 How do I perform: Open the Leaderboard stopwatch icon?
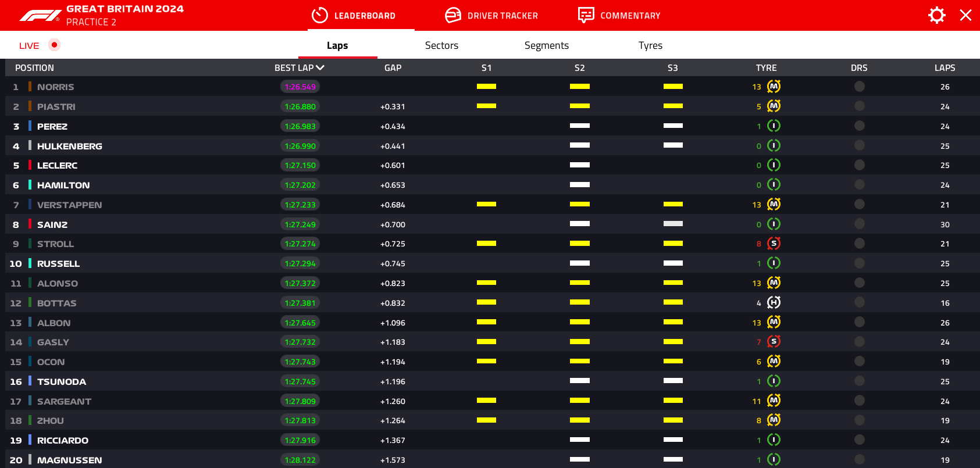[x=320, y=15]
